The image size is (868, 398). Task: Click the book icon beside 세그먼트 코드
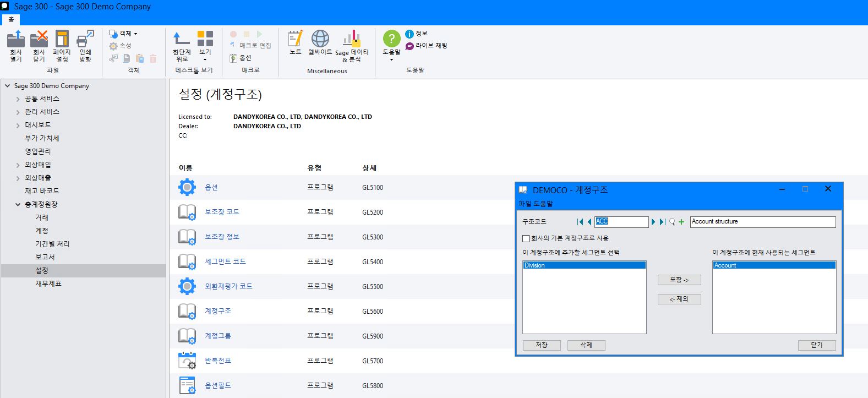pos(187,261)
